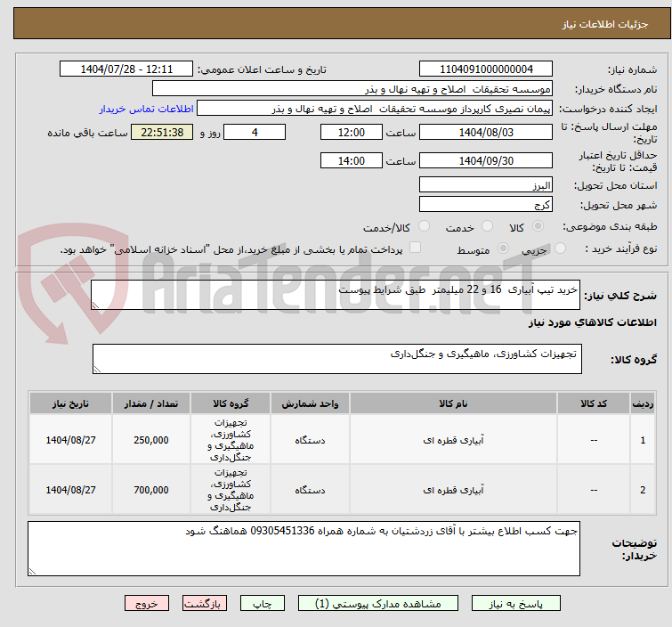Click the city field کرج

click(x=486, y=205)
